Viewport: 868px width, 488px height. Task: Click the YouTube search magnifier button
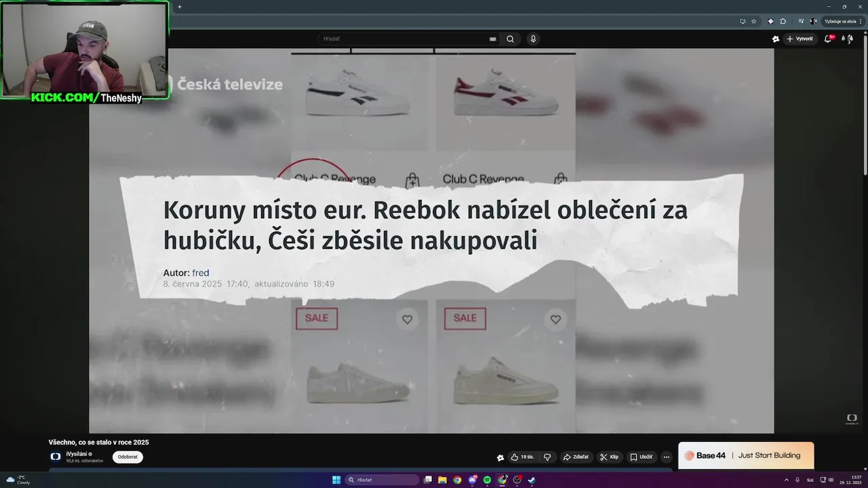tap(510, 39)
